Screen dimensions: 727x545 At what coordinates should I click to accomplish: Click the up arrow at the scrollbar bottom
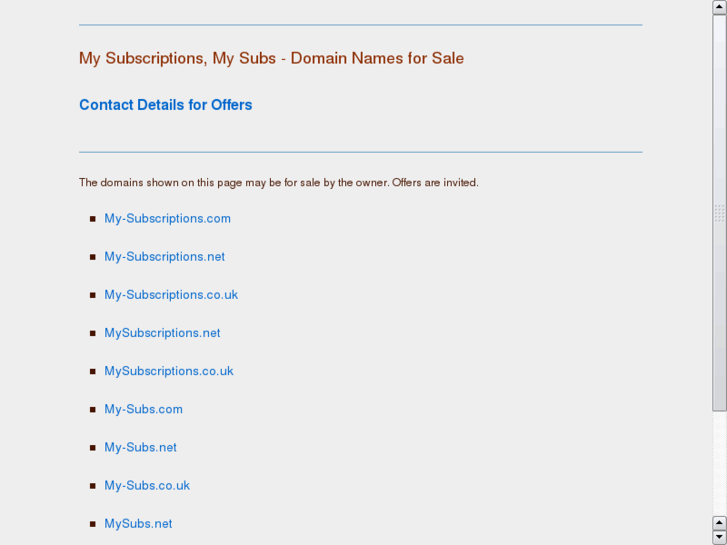pyautogui.click(x=719, y=523)
